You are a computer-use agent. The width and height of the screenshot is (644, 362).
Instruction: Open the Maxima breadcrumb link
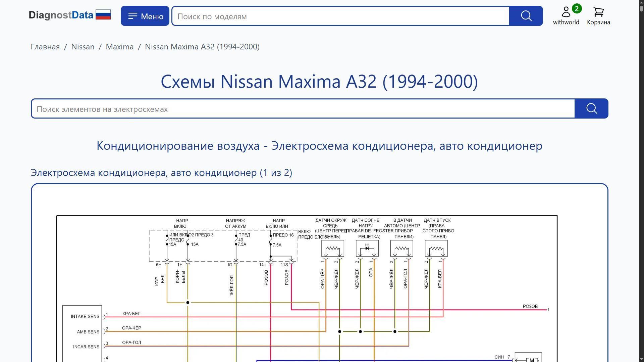coord(120,47)
